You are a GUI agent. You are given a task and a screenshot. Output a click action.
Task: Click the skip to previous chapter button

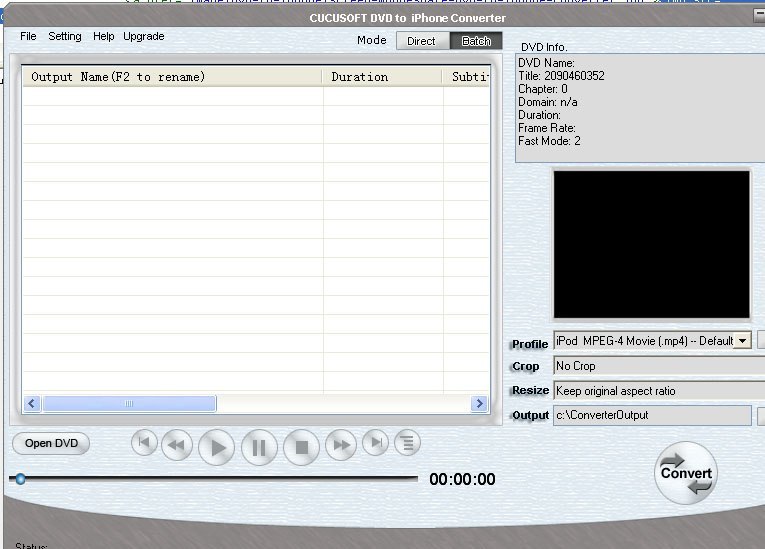tap(144, 443)
